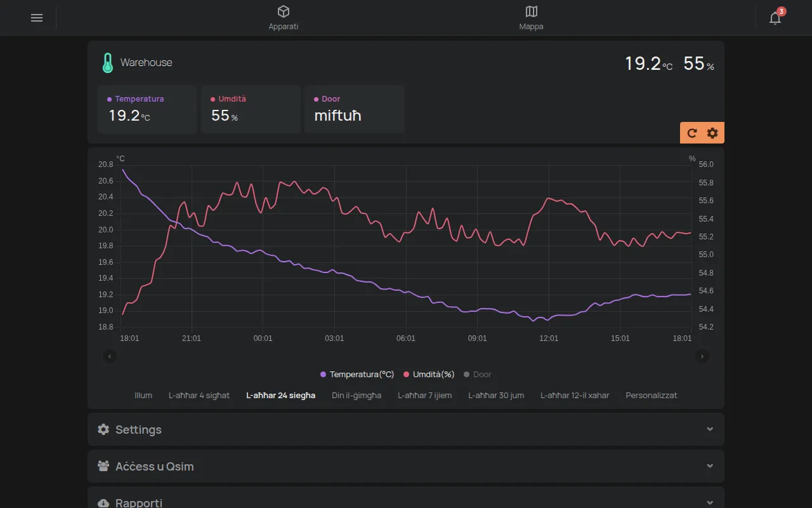Open the hamburger menu
This screenshot has width=812, height=508.
37,18
